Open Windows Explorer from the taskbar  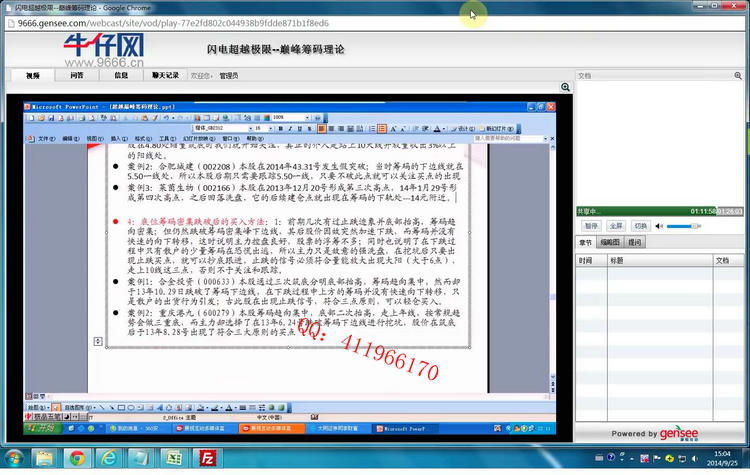[x=44, y=458]
